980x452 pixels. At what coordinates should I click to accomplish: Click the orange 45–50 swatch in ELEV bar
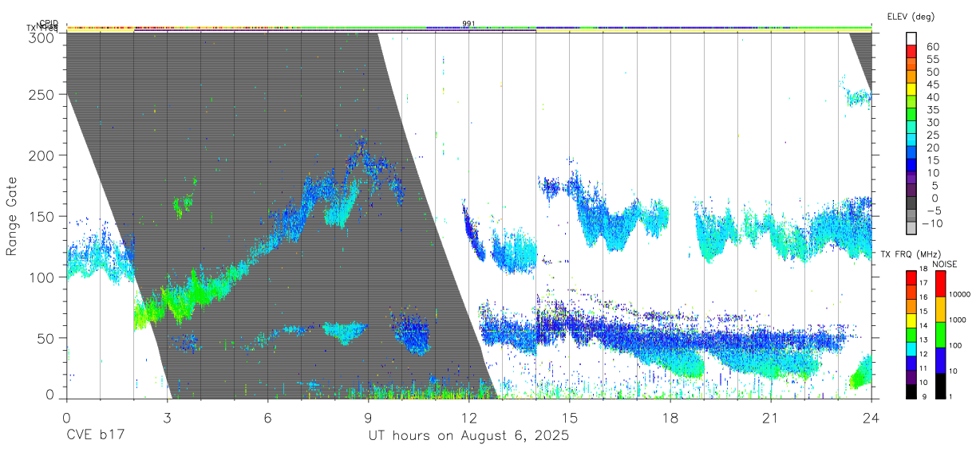point(911,78)
